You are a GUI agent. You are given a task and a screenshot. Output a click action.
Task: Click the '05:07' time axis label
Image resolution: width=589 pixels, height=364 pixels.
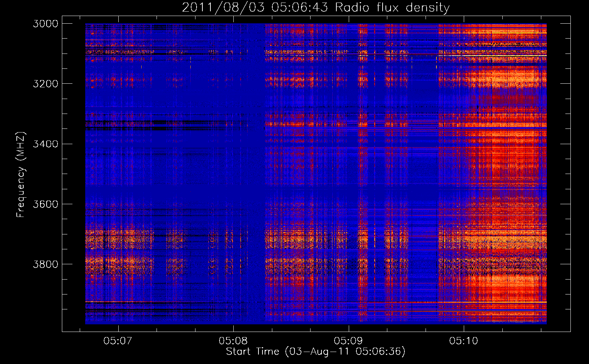pyautogui.click(x=118, y=341)
